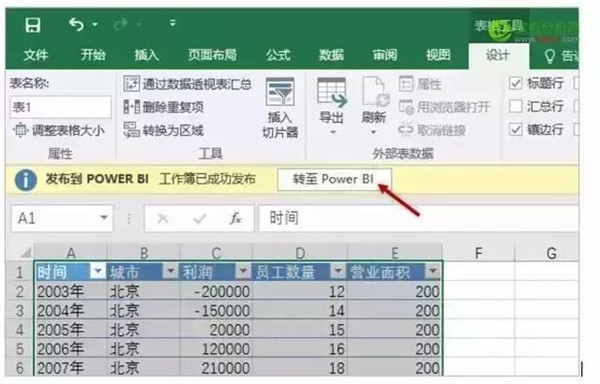Click the 刷新 refresh icon
Image resolution: width=600 pixels, height=384 pixels.
(375, 92)
